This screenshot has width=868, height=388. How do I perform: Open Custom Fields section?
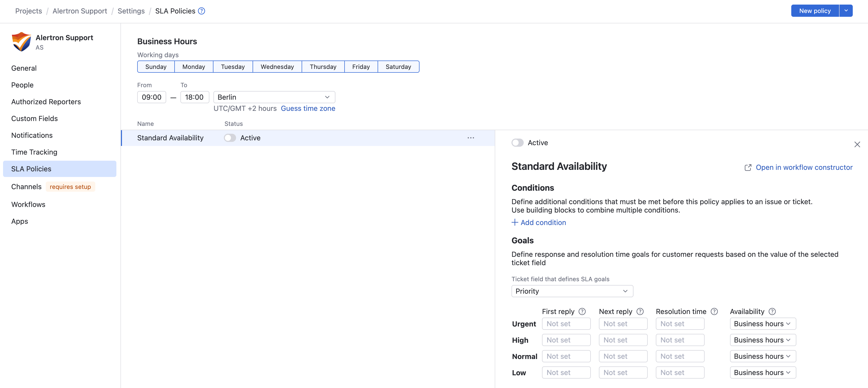coord(34,118)
